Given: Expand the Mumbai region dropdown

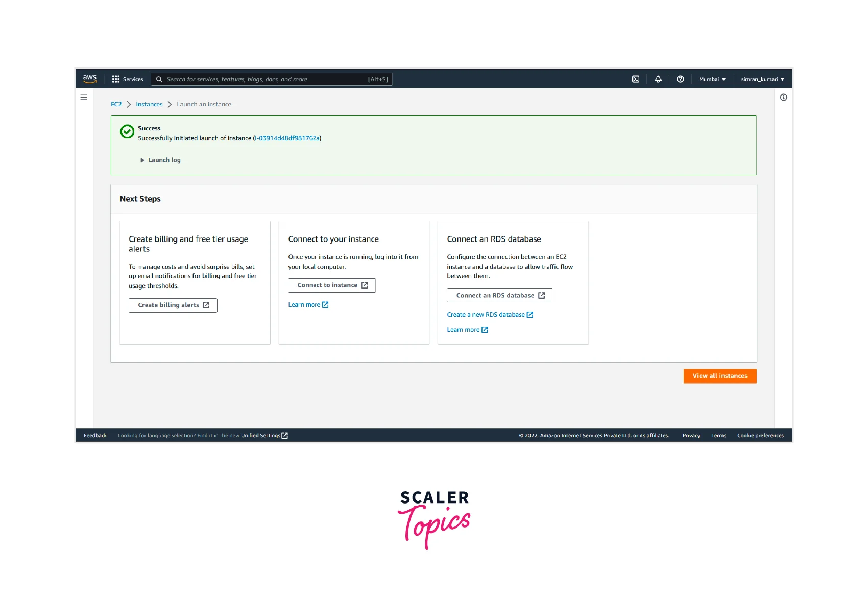Looking at the screenshot, I should [712, 79].
